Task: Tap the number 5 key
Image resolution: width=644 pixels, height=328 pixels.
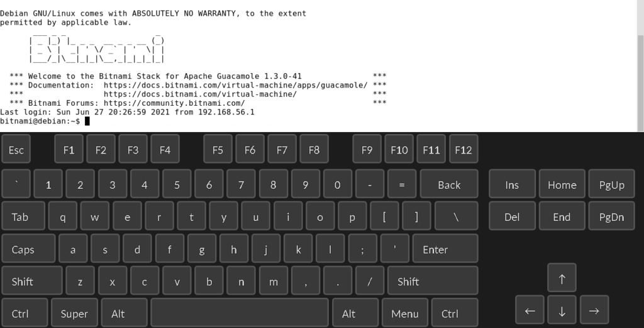Action: (177, 184)
